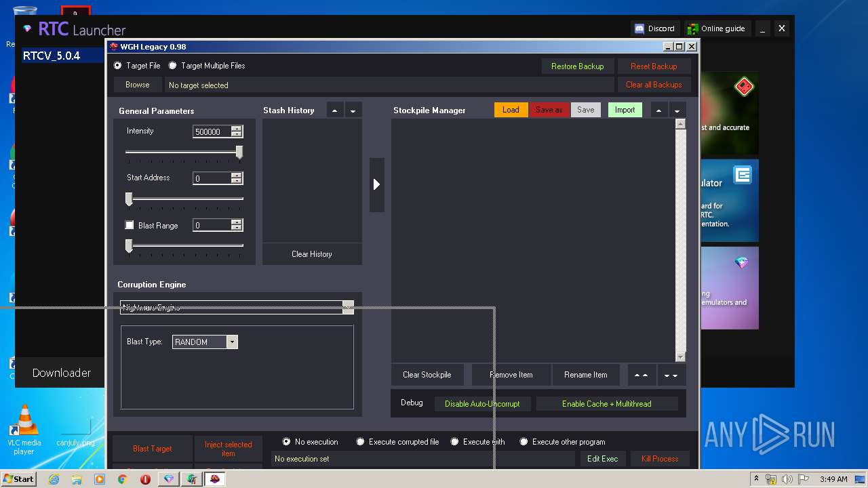Click the Start Address spinner arrows

[x=236, y=178]
